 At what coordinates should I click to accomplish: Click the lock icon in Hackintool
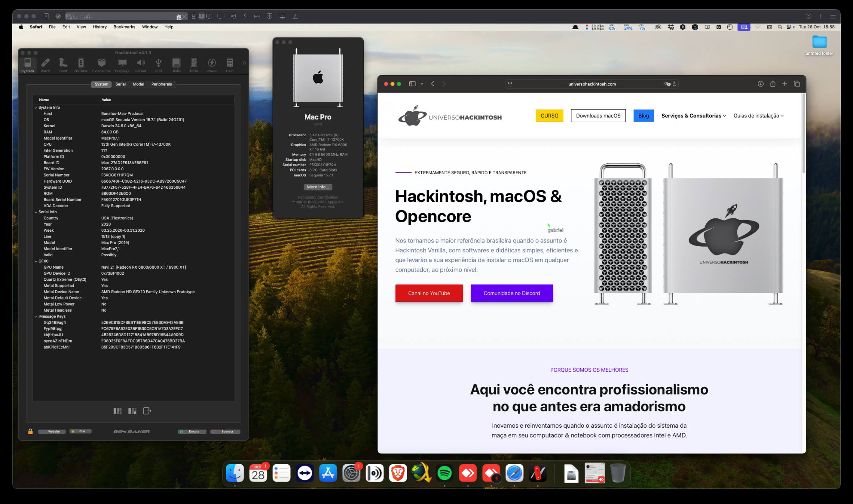tap(30, 431)
